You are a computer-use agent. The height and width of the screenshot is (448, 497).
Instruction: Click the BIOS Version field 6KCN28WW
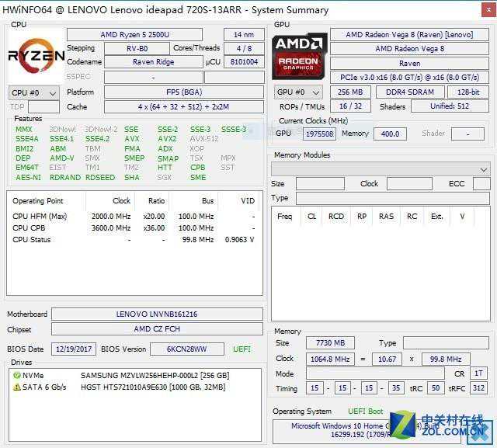coord(186,349)
